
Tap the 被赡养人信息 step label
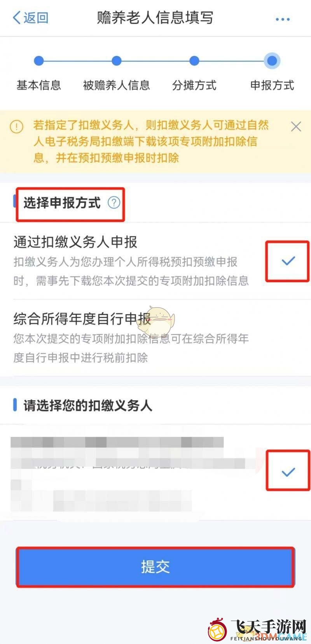pyautogui.click(x=116, y=85)
